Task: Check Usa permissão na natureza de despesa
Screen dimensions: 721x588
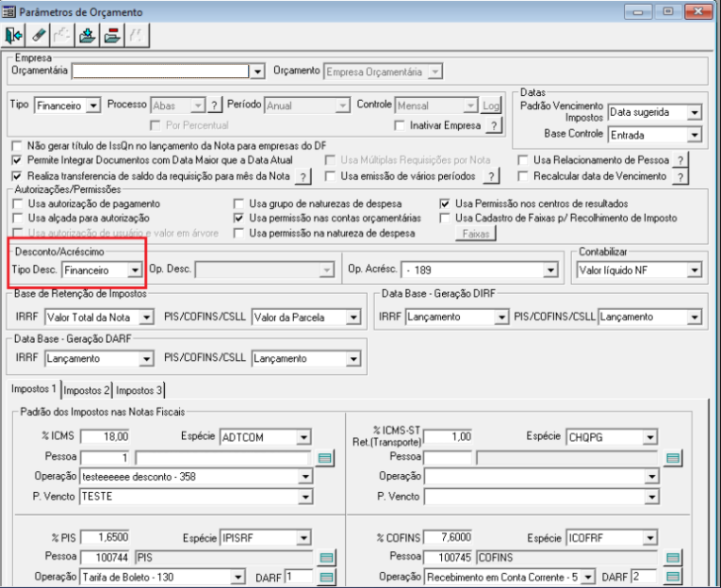Action: coord(238,234)
